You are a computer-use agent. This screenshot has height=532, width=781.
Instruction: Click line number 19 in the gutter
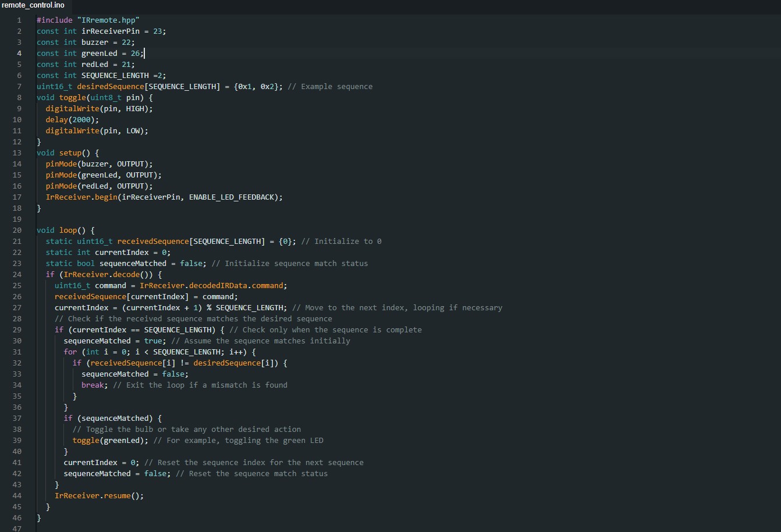pos(17,219)
